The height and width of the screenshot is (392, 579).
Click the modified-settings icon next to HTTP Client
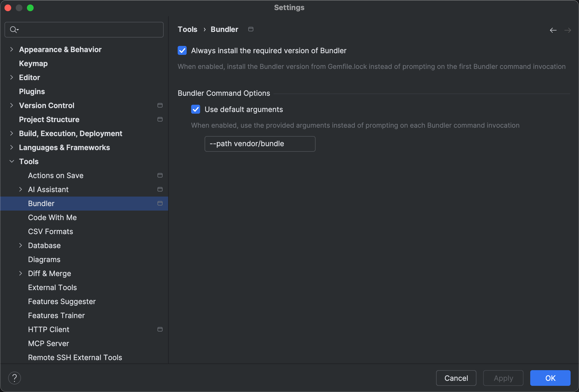(x=160, y=329)
